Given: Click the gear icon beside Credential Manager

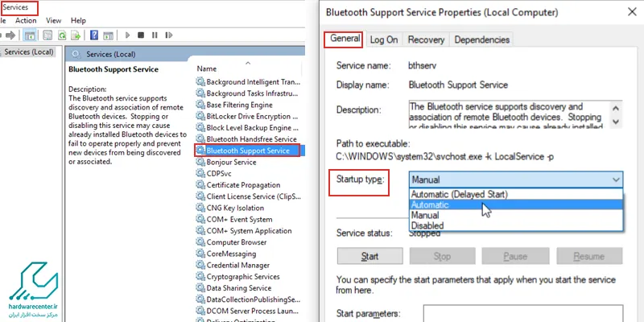Looking at the screenshot, I should click(200, 265).
